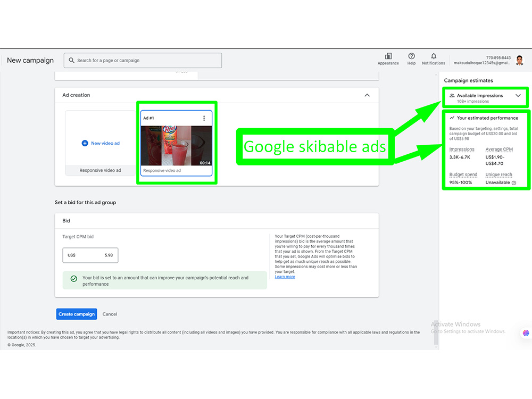532x399 pixels.
Task: Expand the Available impressions dropdown
Action: [x=518, y=95]
